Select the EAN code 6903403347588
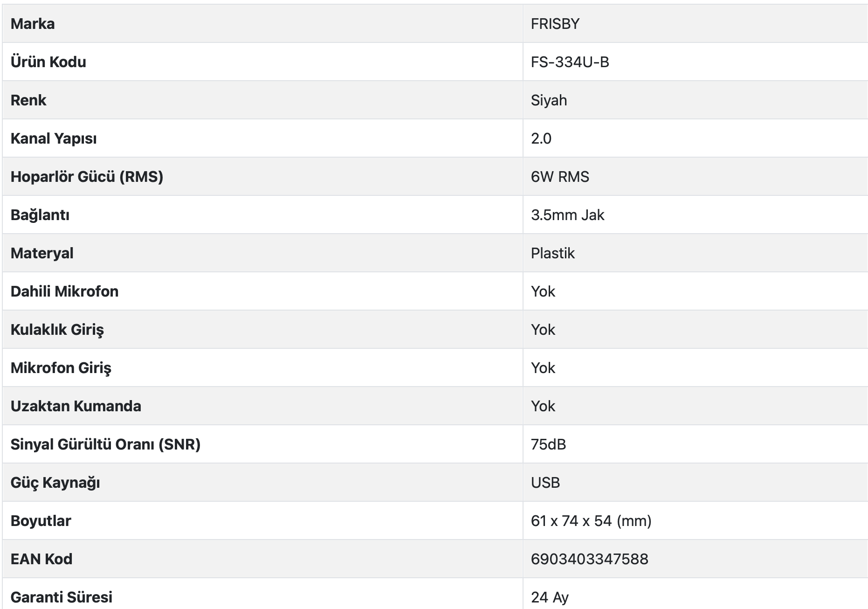Image resolution: width=868 pixels, height=609 pixels. pyautogui.click(x=589, y=559)
